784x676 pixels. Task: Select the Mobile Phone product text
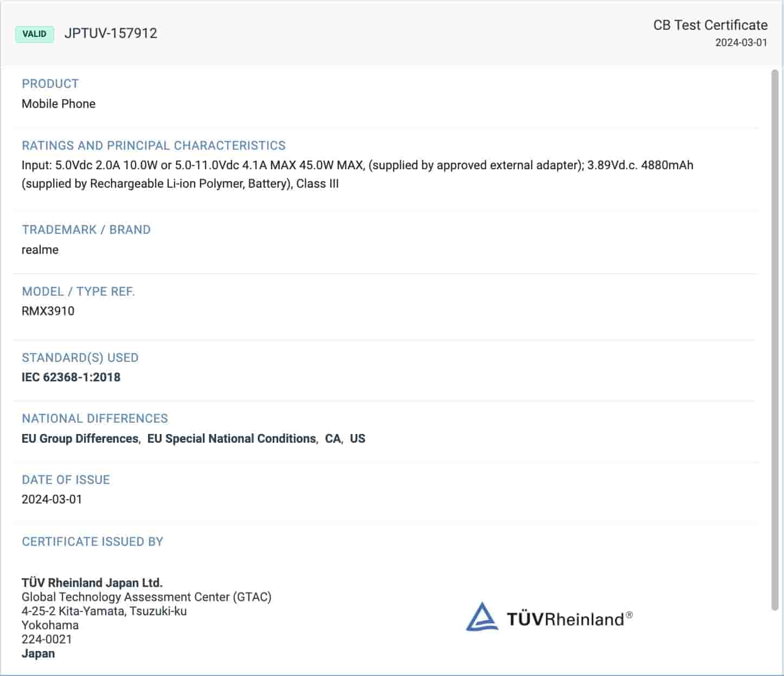(59, 104)
